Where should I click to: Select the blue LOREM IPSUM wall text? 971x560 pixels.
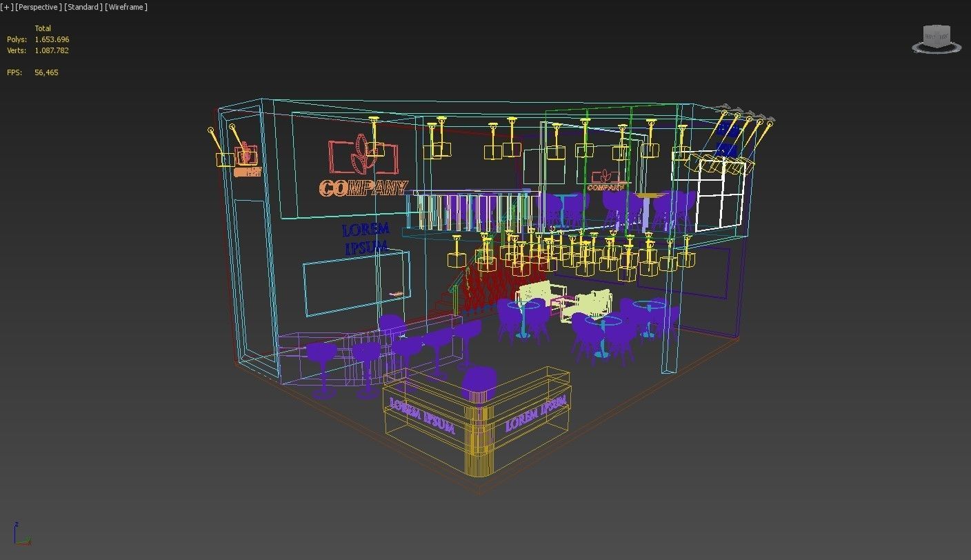[x=366, y=239]
